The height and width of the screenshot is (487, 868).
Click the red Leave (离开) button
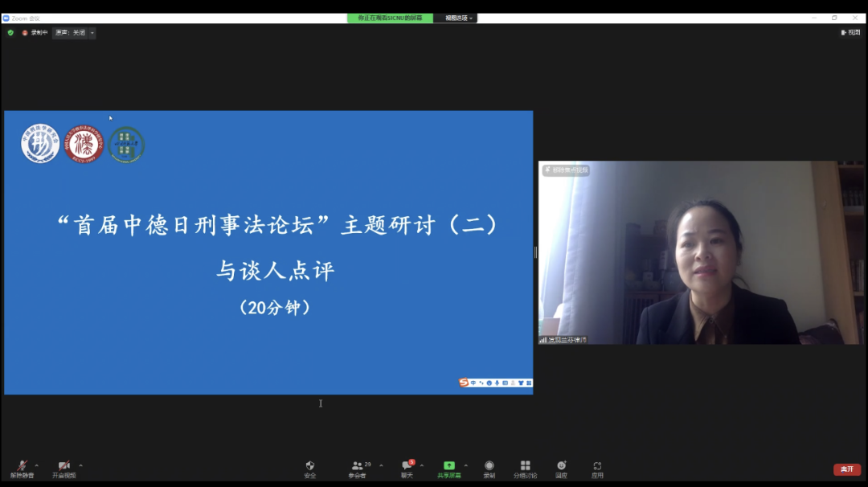(846, 469)
